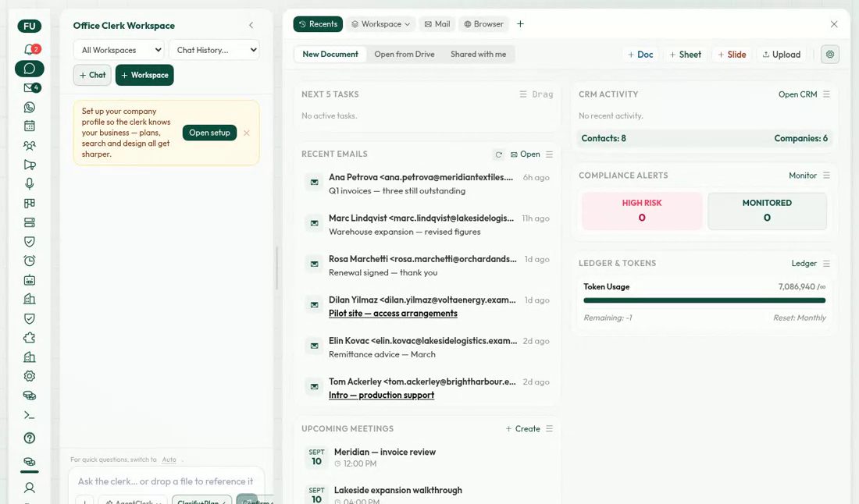859x504 pixels.
Task: Open the WhatsApp icon in the sidebar
Action: point(30,107)
